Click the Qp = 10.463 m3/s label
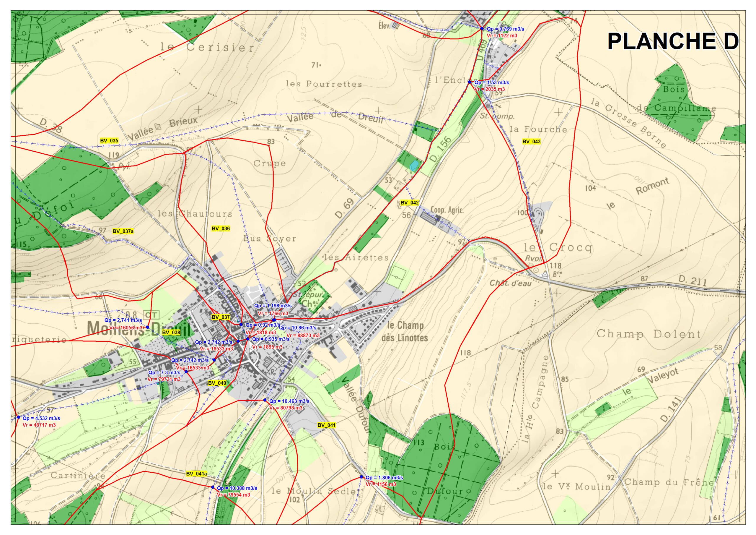The image size is (756, 535). [x=289, y=401]
